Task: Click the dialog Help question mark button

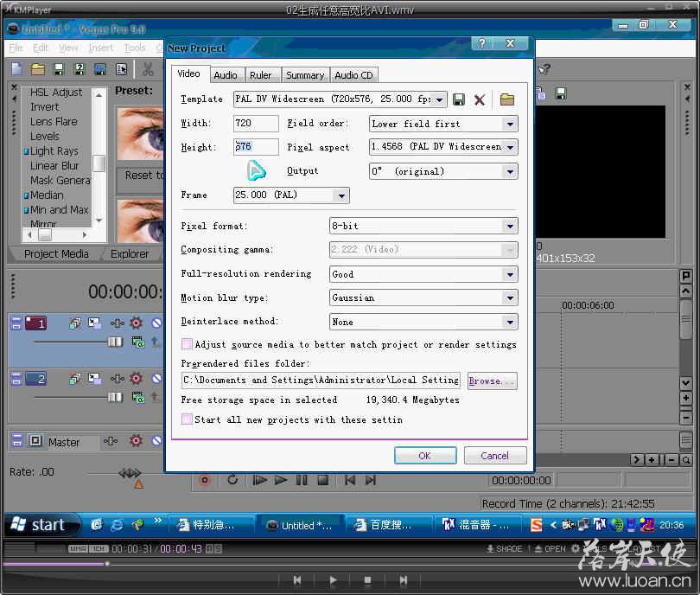Action: [x=482, y=43]
